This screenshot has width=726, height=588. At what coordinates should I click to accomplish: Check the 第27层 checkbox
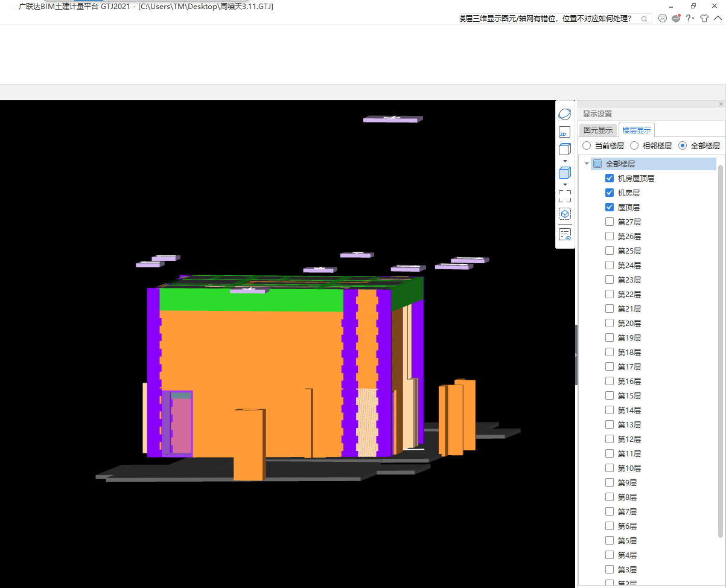tap(610, 222)
